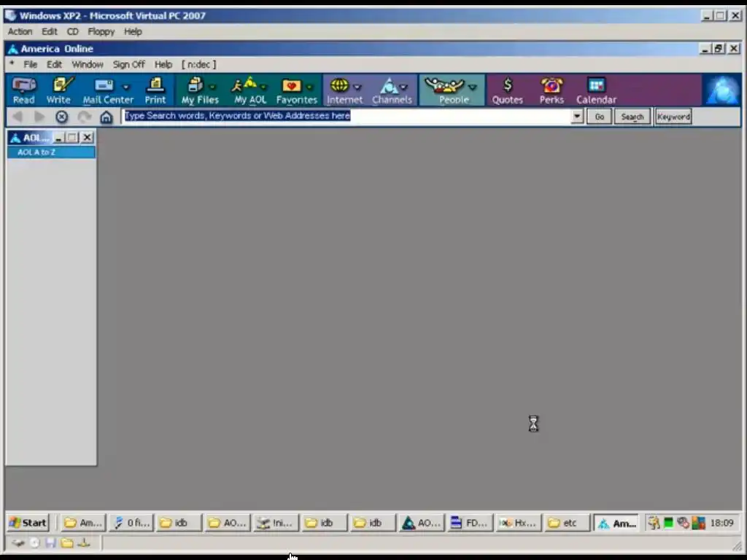Focus the search words address field
The image size is (747, 560).
[345, 116]
